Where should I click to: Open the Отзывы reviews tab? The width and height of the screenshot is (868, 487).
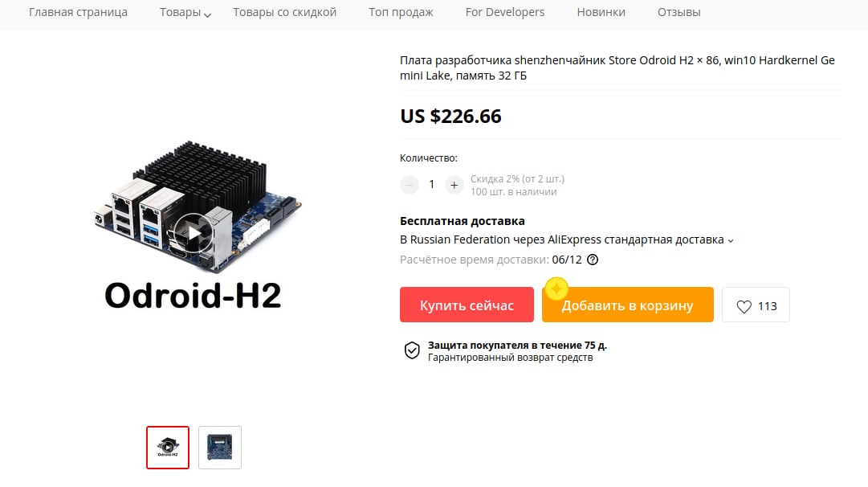pyautogui.click(x=679, y=12)
